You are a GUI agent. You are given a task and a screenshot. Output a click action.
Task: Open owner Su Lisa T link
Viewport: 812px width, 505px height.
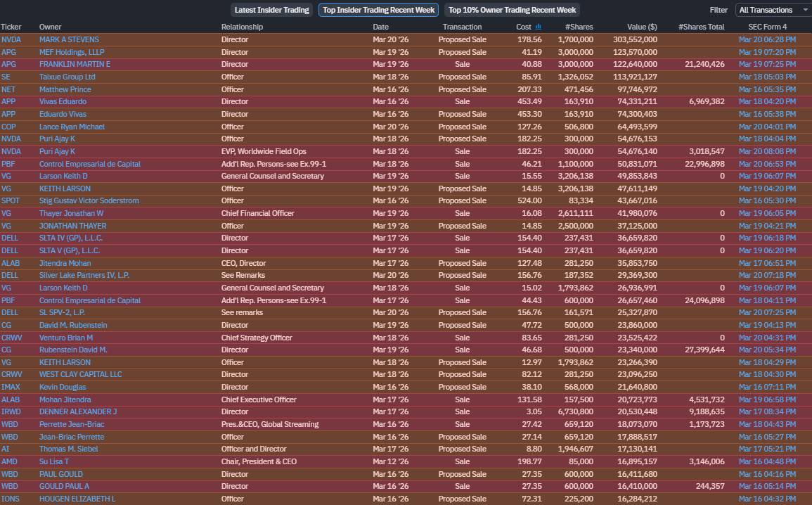point(54,461)
